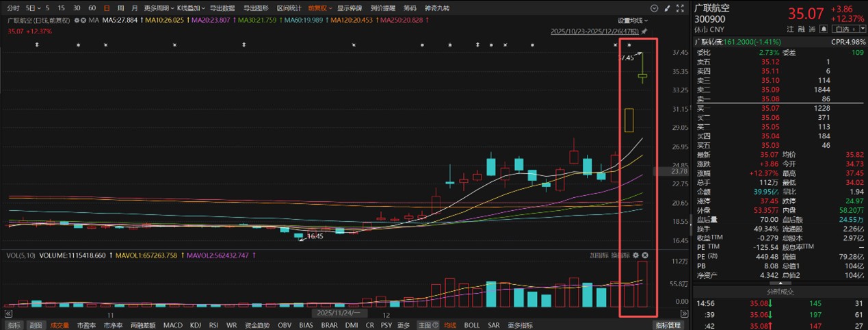This screenshot has height=330, width=868.
Task: Expand the 前复权 adjustment dropdown
Action: point(319,8)
